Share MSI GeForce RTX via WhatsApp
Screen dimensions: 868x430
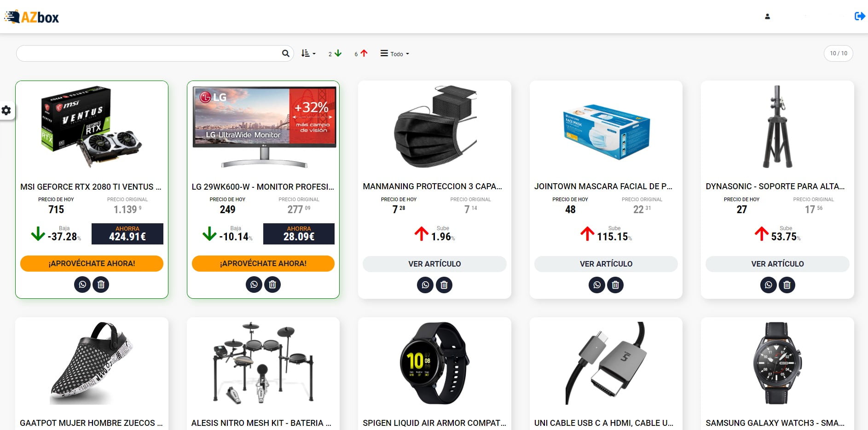[x=82, y=285]
